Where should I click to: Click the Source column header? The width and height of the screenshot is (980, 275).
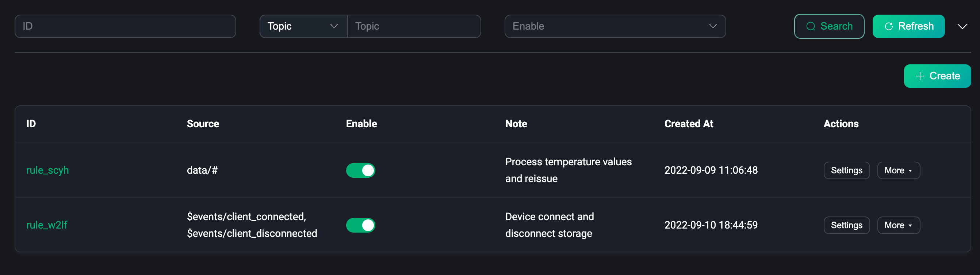[x=203, y=124]
